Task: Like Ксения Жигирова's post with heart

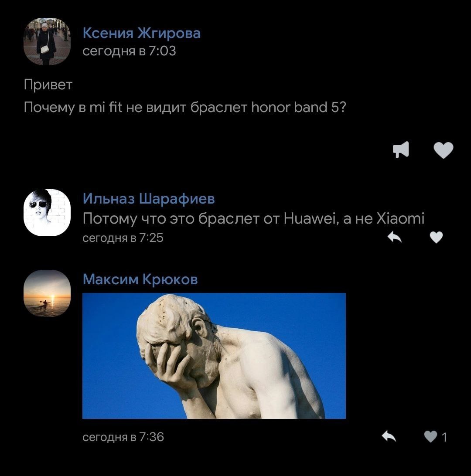Action: [443, 150]
